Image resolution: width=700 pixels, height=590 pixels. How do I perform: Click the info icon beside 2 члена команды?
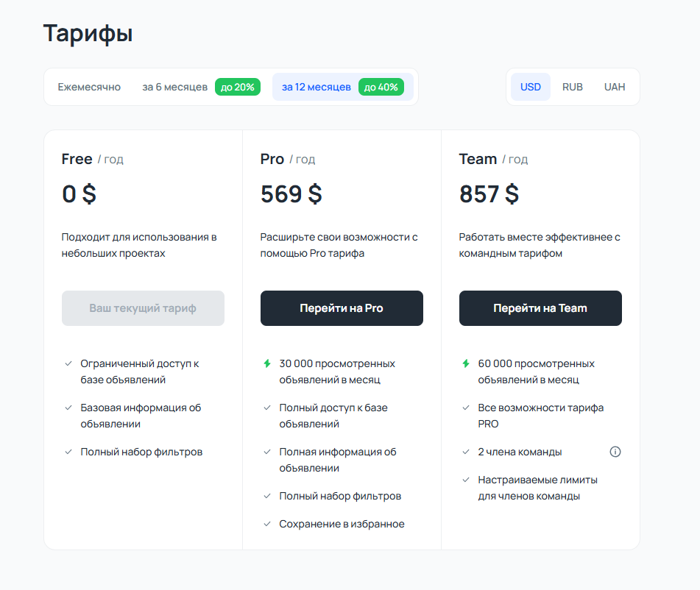[615, 452]
